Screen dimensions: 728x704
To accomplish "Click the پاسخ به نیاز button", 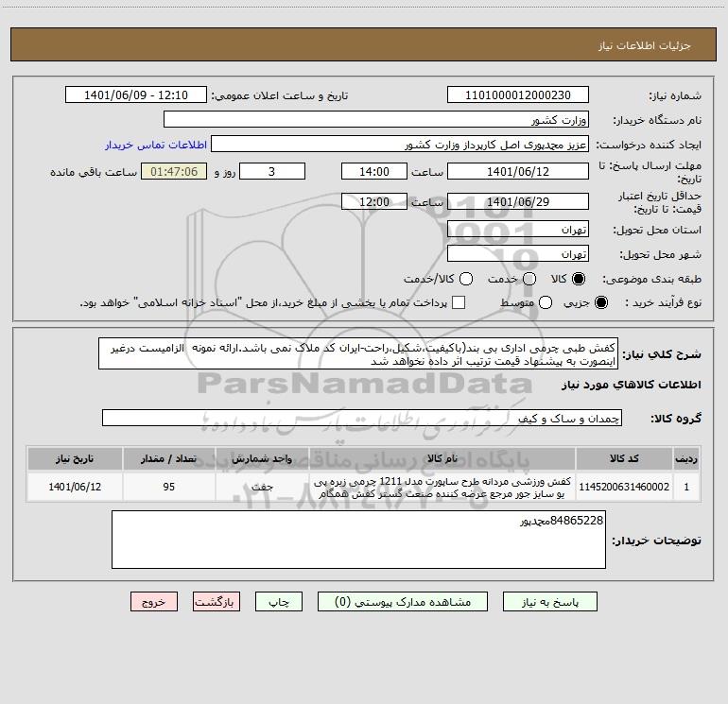I will (x=549, y=602).
